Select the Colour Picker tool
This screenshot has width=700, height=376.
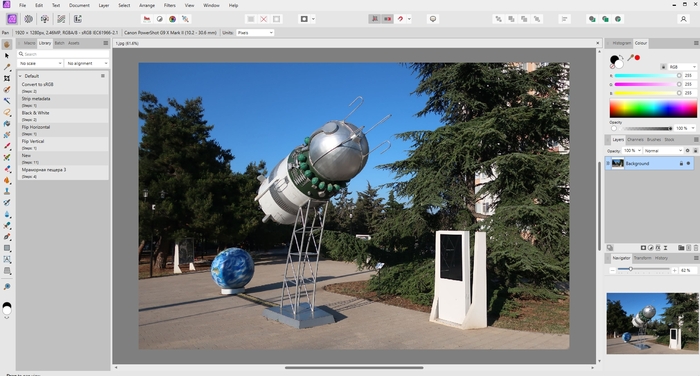(x=7, y=67)
